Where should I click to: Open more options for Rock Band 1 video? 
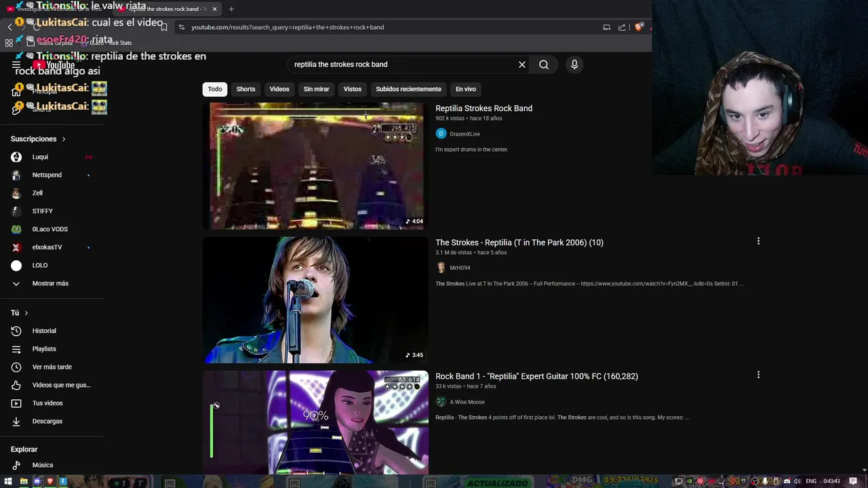tap(758, 374)
